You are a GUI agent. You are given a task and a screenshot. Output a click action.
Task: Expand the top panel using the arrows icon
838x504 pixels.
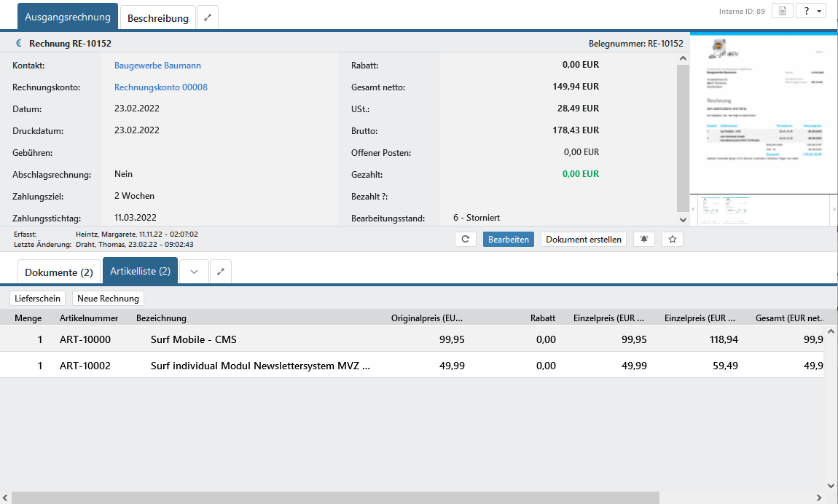208,17
